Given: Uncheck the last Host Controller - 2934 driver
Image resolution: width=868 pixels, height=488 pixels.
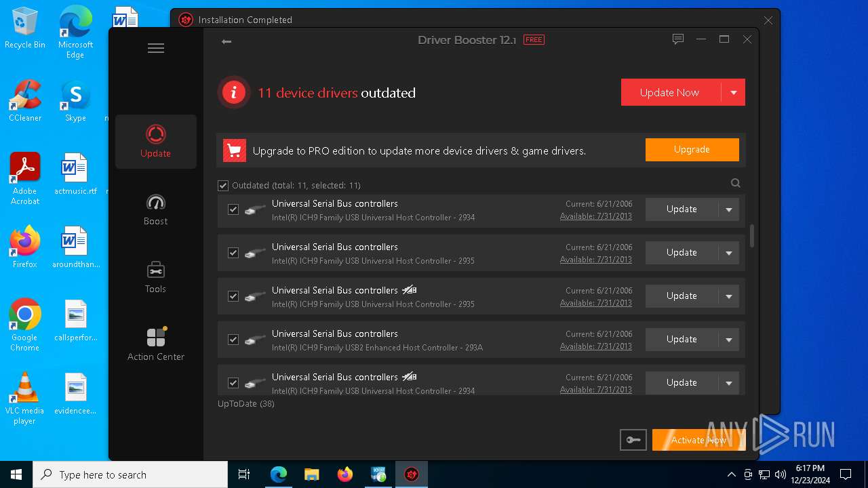Looking at the screenshot, I should 233,383.
